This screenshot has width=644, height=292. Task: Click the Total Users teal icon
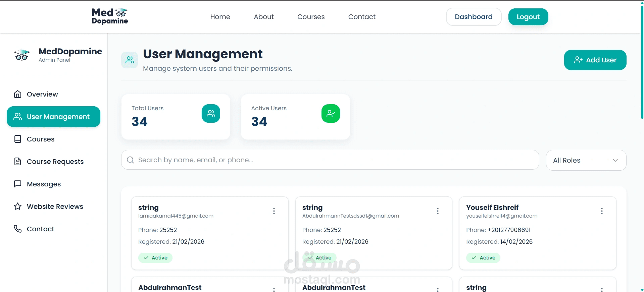[211, 114]
